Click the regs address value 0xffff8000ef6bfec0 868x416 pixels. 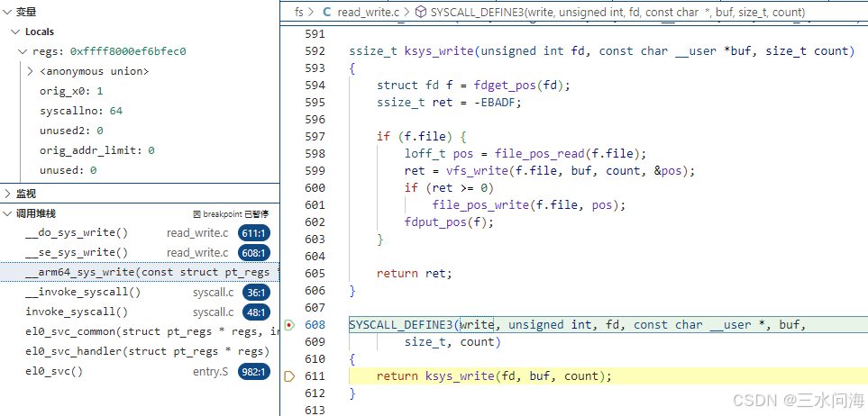[x=128, y=51]
